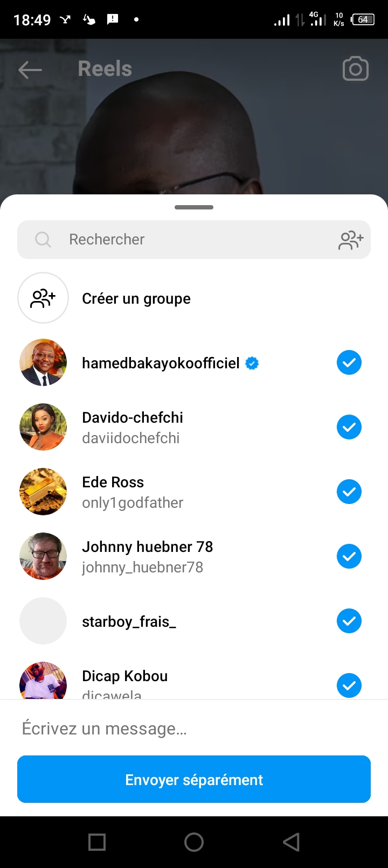Tap the back arrow beside Reels

click(x=30, y=69)
